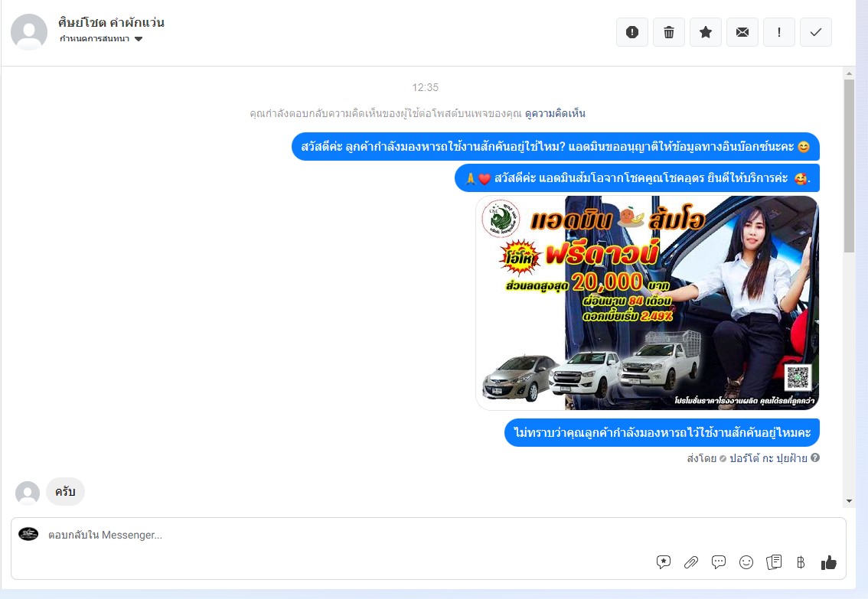Screen dimensions: 868x599
Task: Click customer's ครับ message bubble
Action: pyautogui.click(x=65, y=491)
